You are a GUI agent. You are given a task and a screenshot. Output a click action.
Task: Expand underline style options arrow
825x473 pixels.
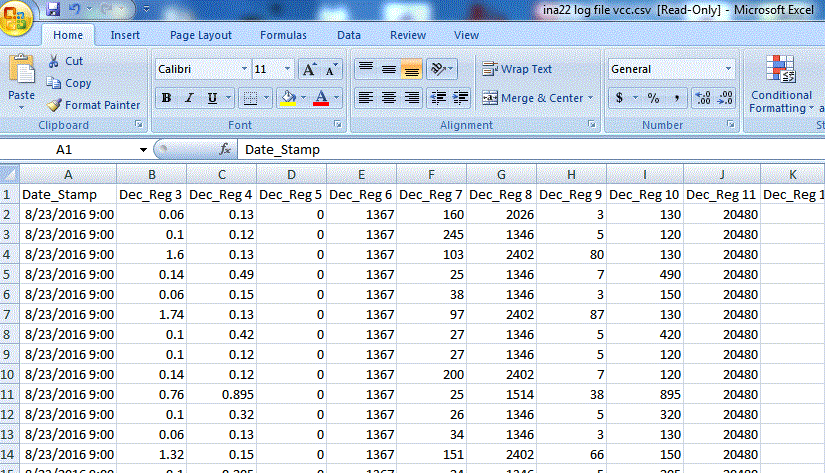click(228, 98)
